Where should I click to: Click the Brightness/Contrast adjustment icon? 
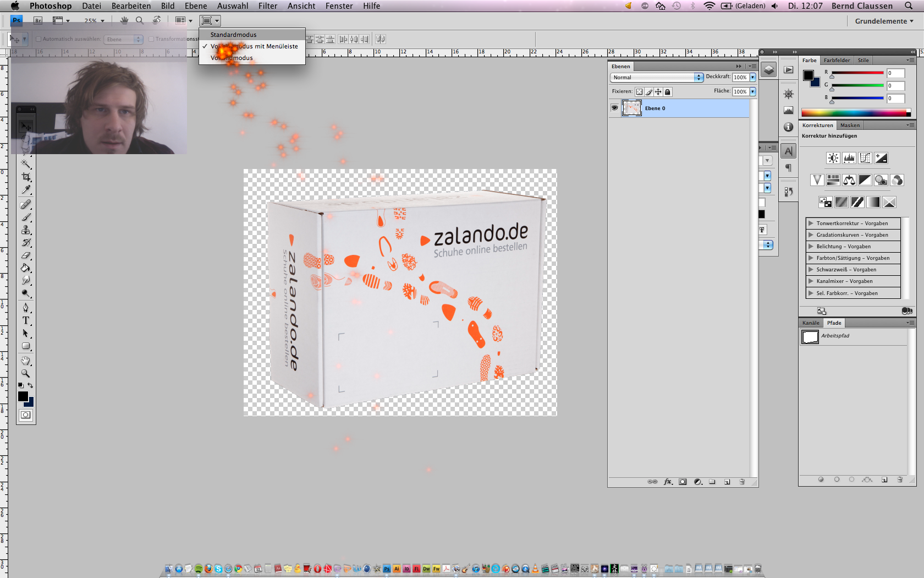tap(833, 159)
